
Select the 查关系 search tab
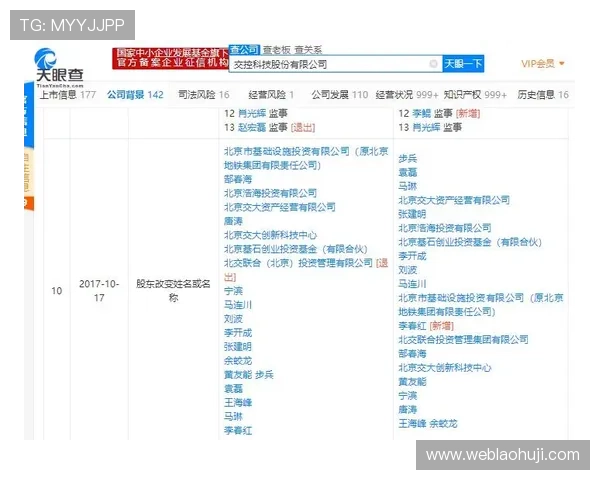click(x=308, y=50)
